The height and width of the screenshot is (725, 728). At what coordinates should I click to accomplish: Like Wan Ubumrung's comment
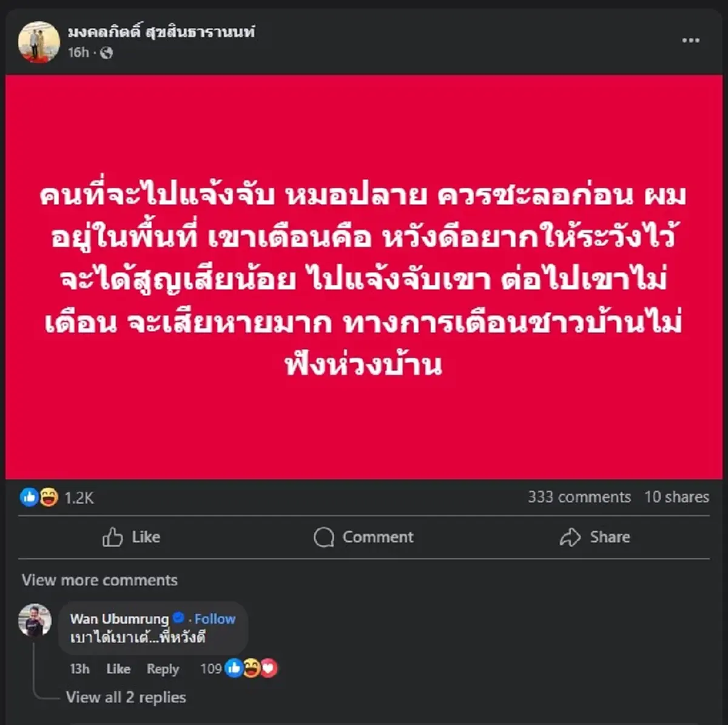click(x=118, y=669)
